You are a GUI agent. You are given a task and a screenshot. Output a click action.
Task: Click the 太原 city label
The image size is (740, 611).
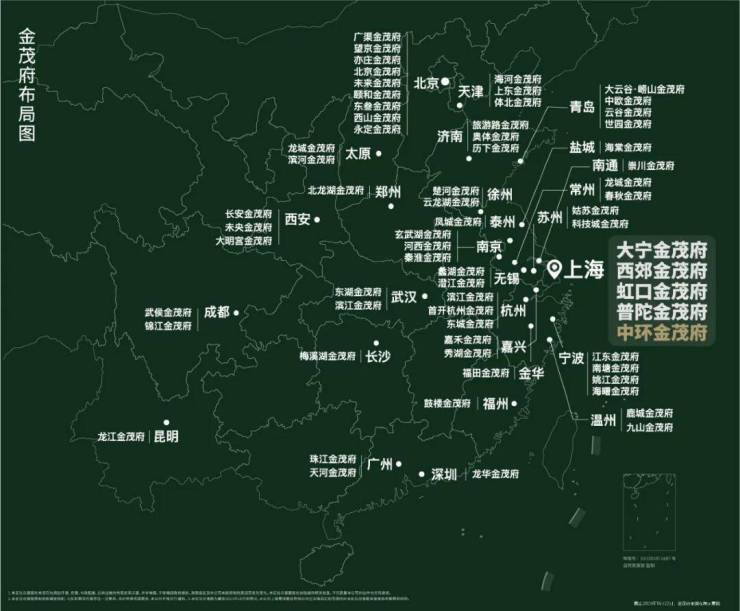[358, 154]
